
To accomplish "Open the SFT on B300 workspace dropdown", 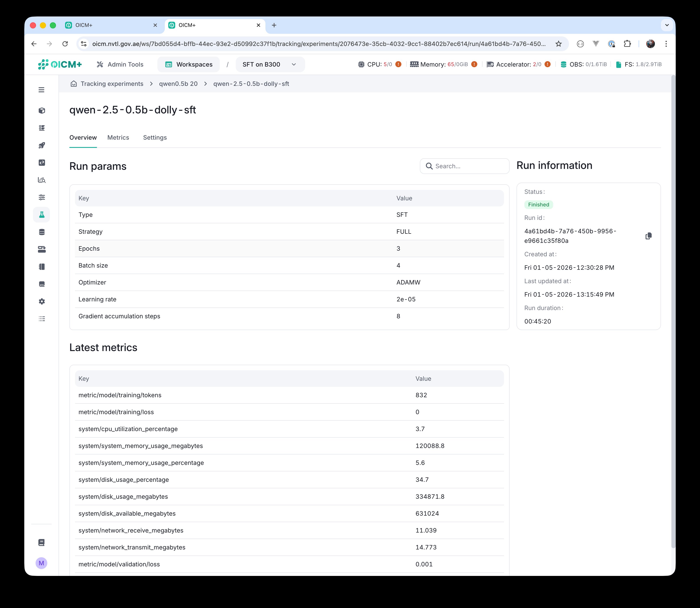I will point(270,64).
